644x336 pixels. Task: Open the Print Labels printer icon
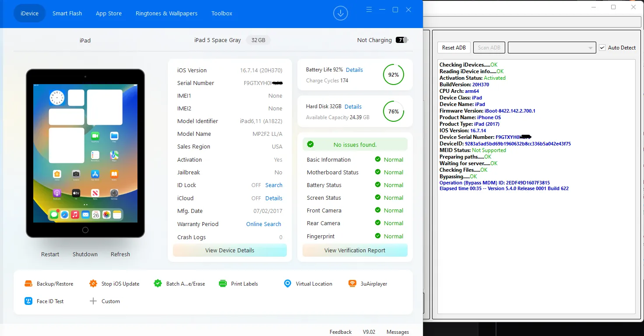point(223,284)
